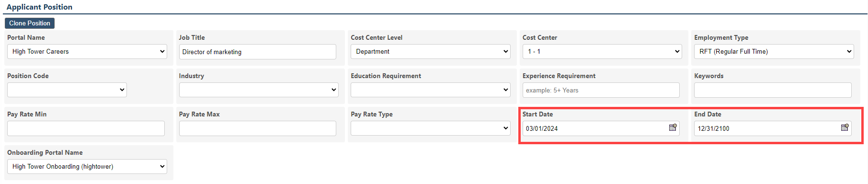The image size is (868, 184).
Task: Open the Onboarding Portal Name dropdown
Action: pyautogui.click(x=87, y=167)
